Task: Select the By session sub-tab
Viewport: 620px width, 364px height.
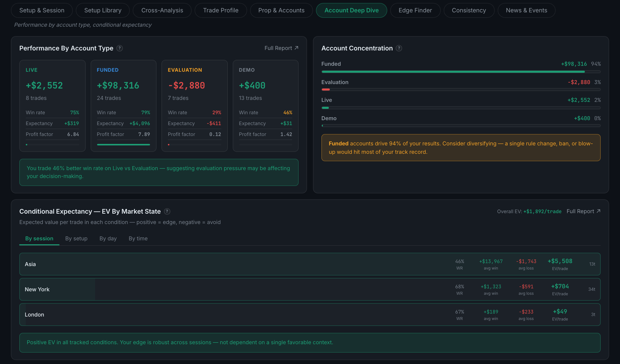Action: click(x=39, y=238)
